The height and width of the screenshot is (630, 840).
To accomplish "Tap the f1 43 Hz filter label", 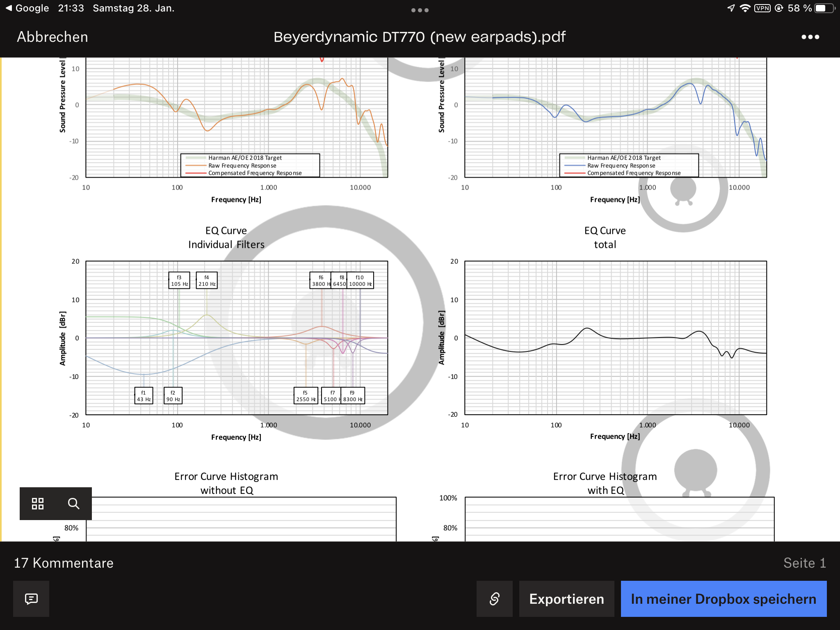I will (x=144, y=396).
